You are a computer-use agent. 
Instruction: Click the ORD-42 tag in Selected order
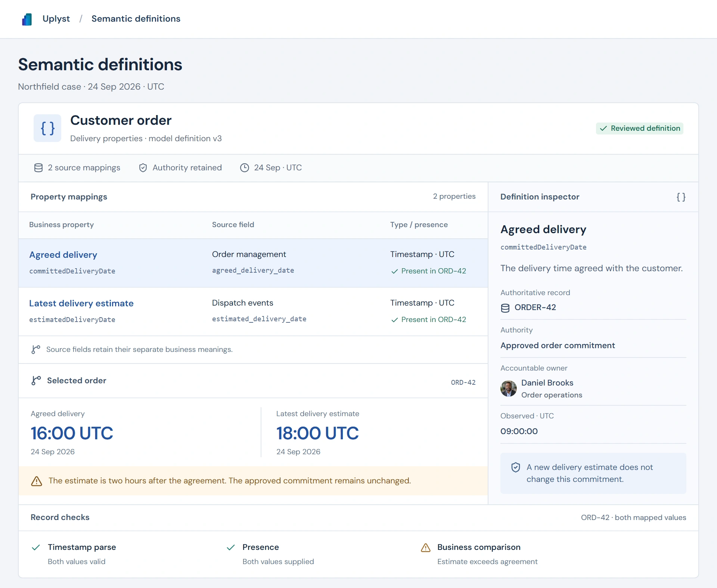463,383
